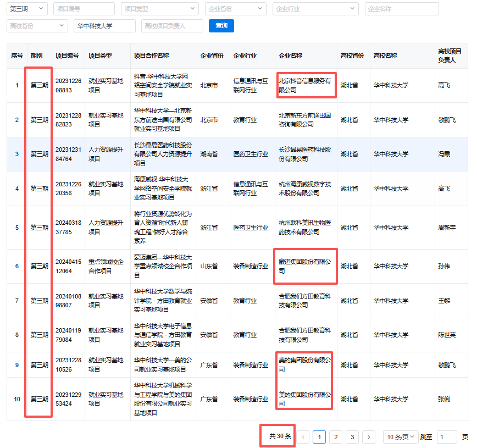Expand the 企业省份 dropdown
This screenshot has width=477, height=448.
235,9
